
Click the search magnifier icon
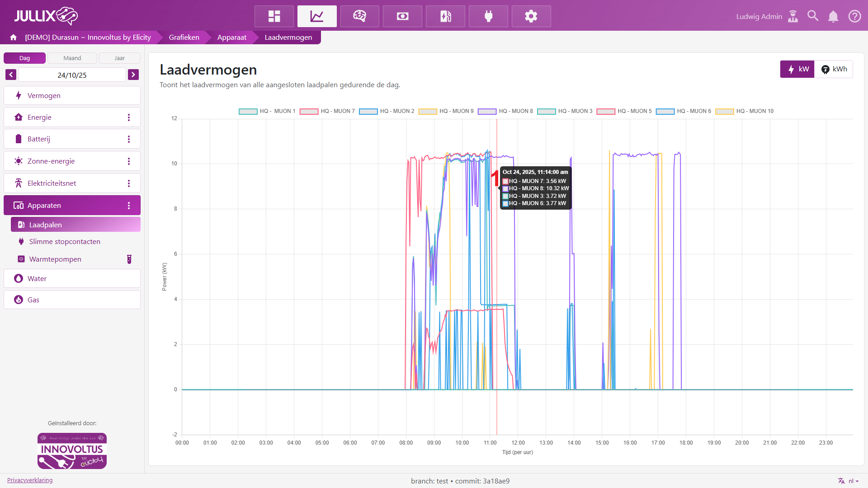click(x=813, y=16)
